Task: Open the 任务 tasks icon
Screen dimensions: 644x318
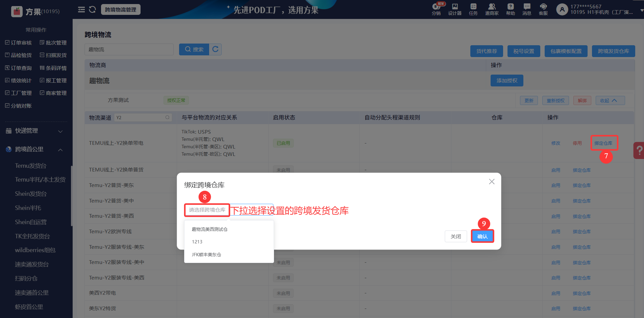Action: coord(473,9)
